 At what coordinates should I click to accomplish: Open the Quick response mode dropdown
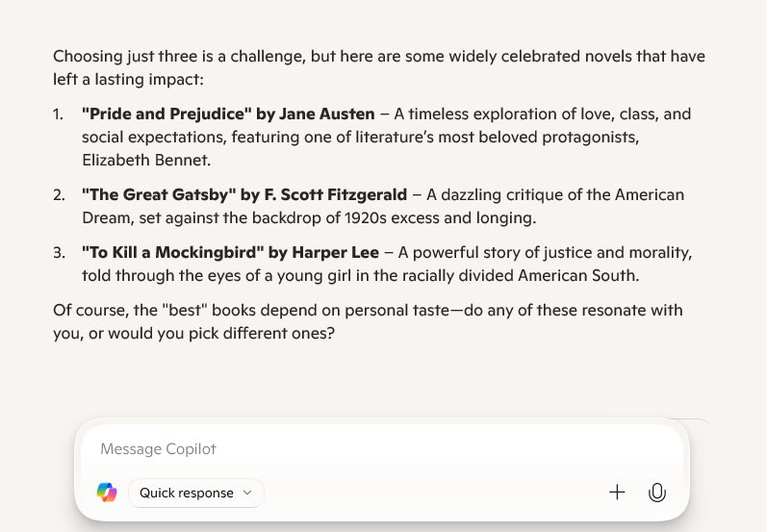195,493
